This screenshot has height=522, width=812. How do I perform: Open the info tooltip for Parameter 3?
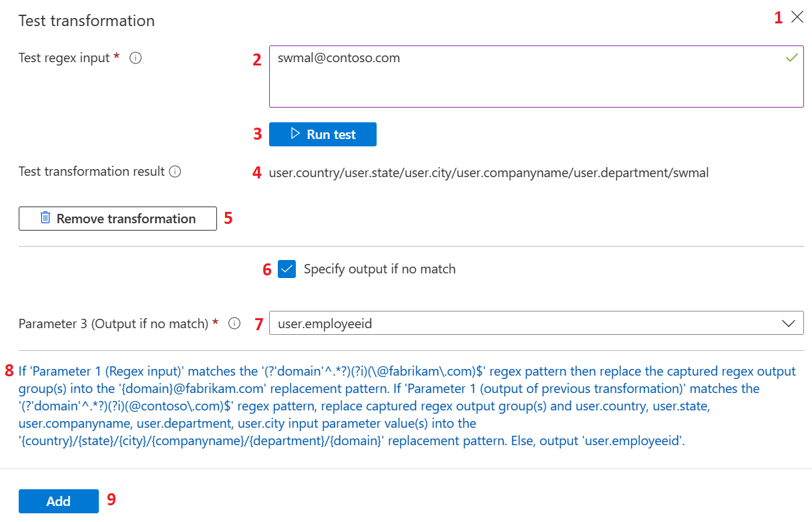coord(234,323)
